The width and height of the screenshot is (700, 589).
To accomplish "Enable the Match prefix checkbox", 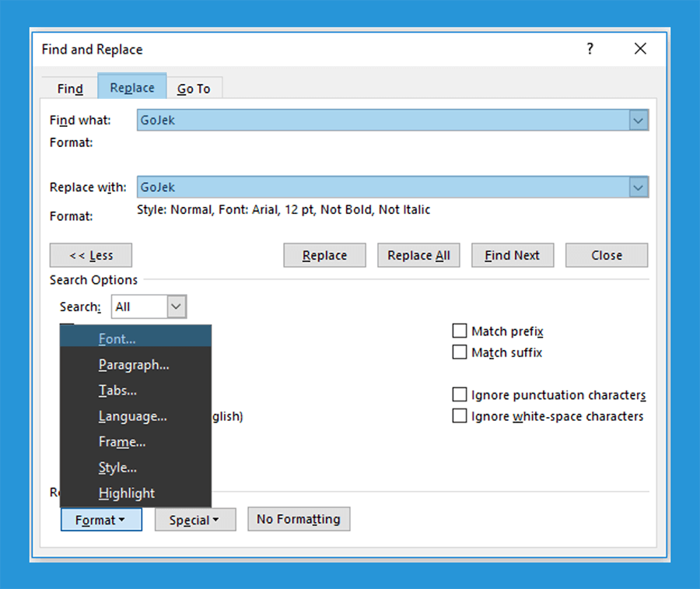I will tap(460, 331).
